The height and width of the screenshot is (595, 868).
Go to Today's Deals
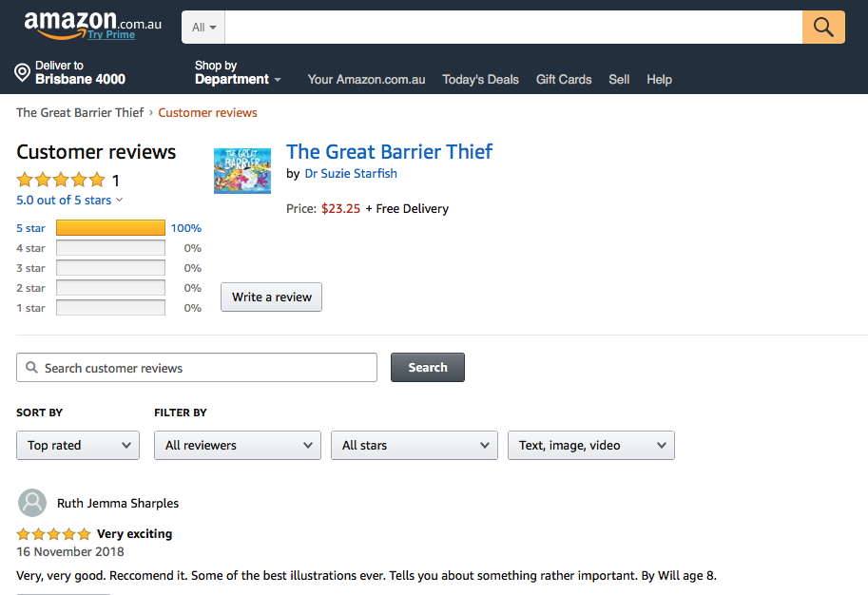[x=480, y=80]
